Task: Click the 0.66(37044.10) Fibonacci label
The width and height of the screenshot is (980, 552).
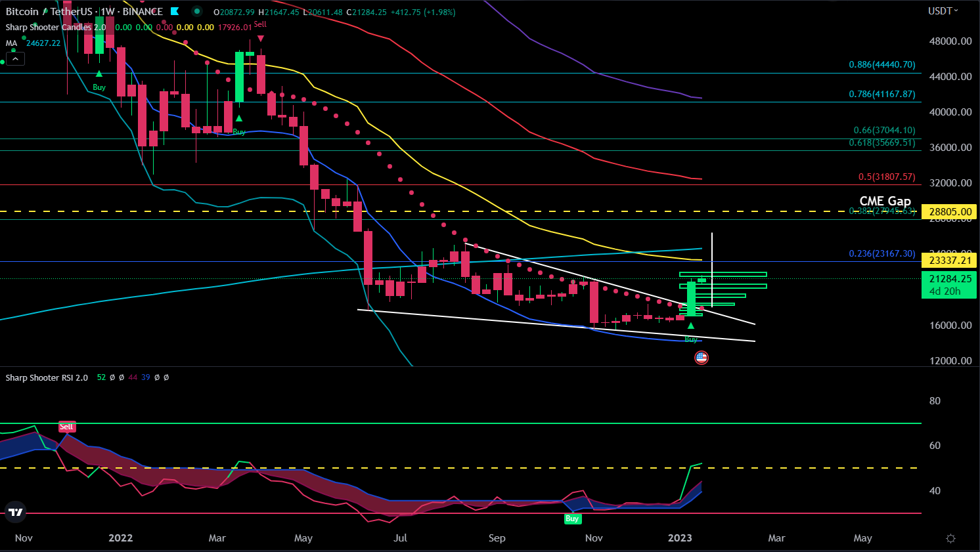Action: (884, 130)
